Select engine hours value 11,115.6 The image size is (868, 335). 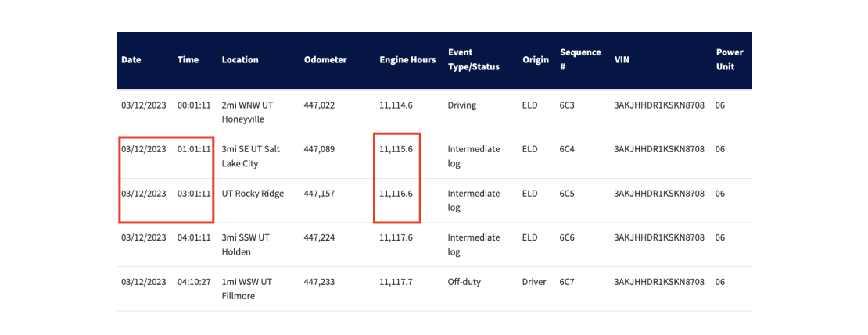[x=396, y=149]
